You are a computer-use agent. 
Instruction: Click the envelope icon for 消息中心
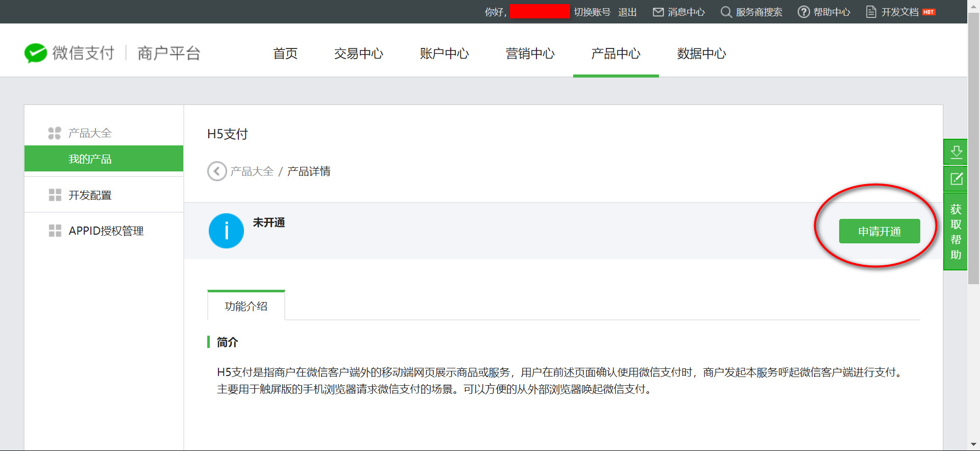pos(658,12)
